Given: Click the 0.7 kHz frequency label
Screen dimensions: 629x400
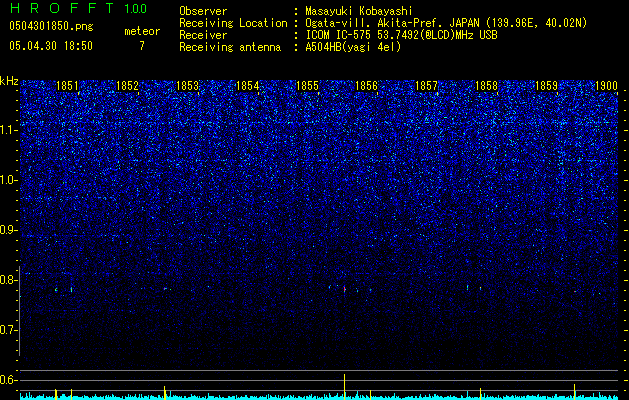Looking at the screenshot, I should click(x=8, y=330).
